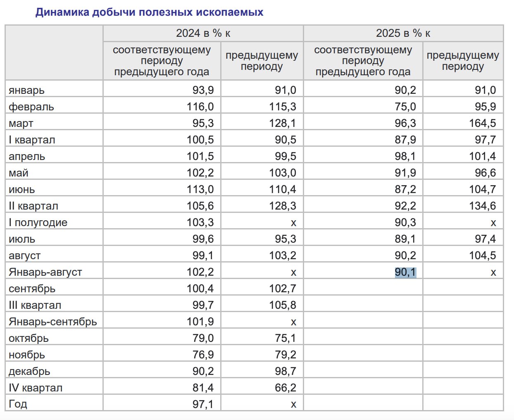The width and height of the screenshot is (514, 420).
Task: Click the "2025 в % к" column header
Action: 403,33
